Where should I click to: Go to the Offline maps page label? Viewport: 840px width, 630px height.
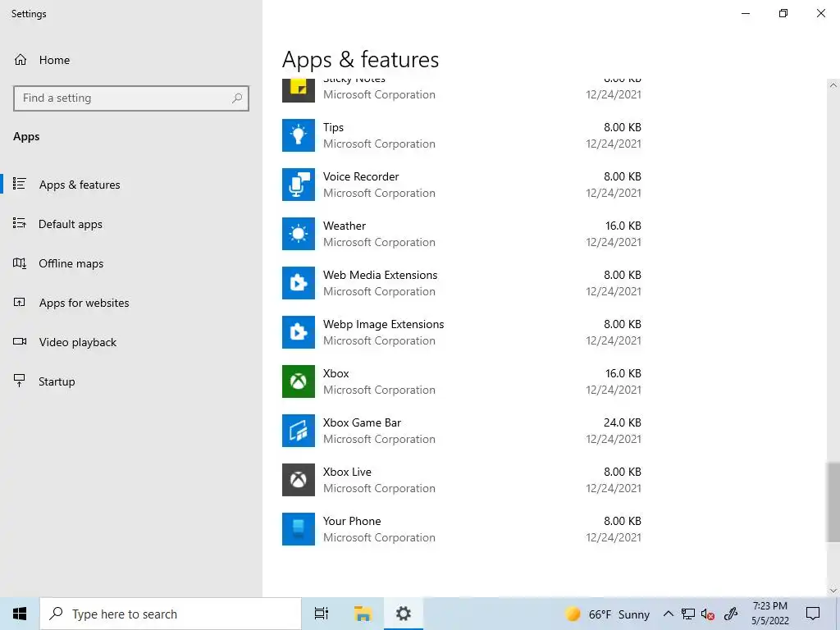71,263
